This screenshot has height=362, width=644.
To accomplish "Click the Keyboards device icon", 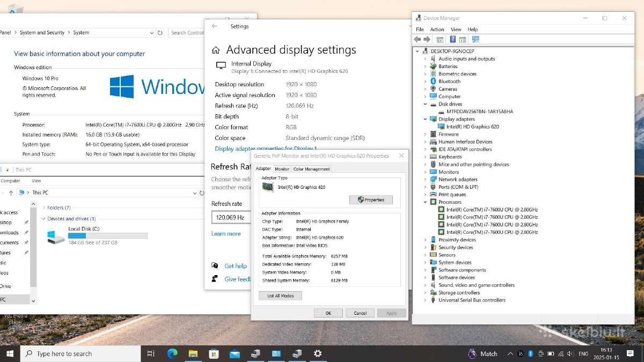I will click(x=433, y=157).
